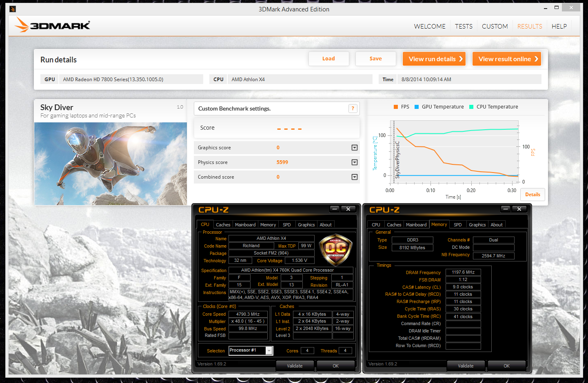This screenshot has width=588, height=383.
Task: Expand the Physics score details
Action: [355, 162]
